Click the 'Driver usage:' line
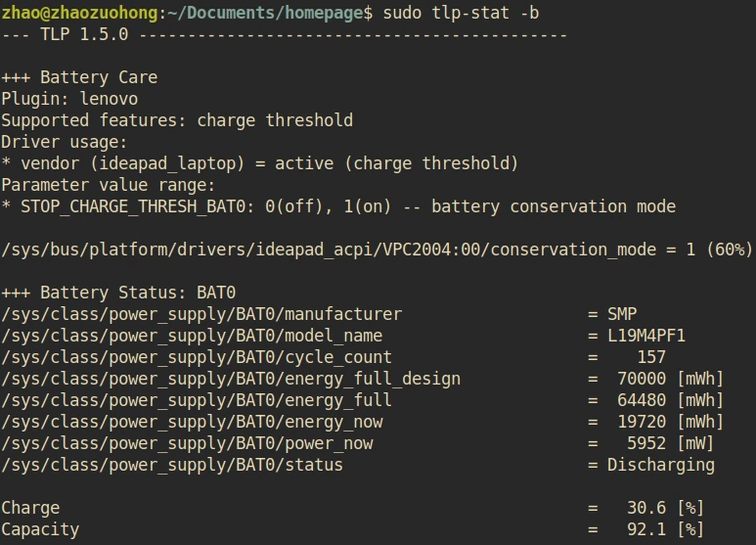This screenshot has height=545, width=756. point(64,142)
